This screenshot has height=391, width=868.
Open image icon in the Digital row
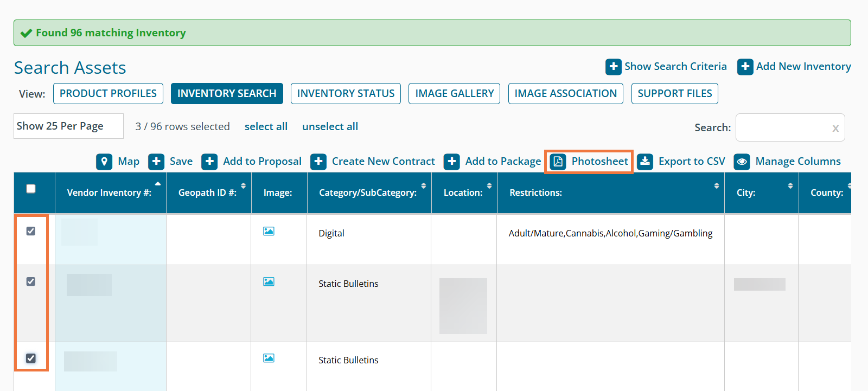[269, 231]
